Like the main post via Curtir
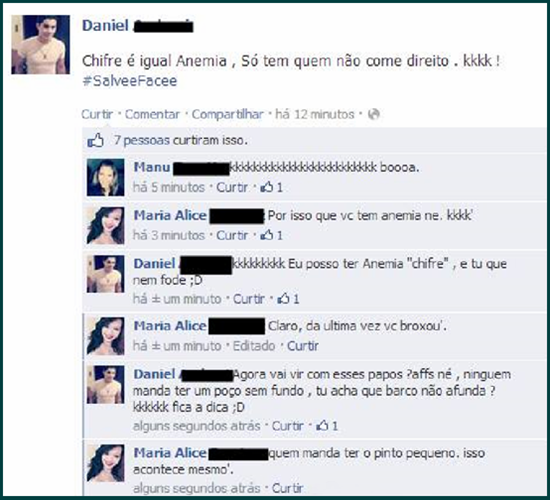Viewport: 550px width, 500px height. pos(97,114)
